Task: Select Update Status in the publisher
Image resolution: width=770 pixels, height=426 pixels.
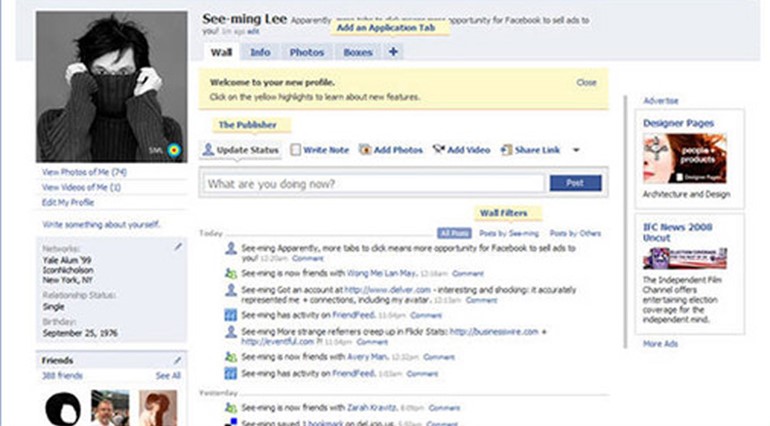Action: tap(241, 150)
